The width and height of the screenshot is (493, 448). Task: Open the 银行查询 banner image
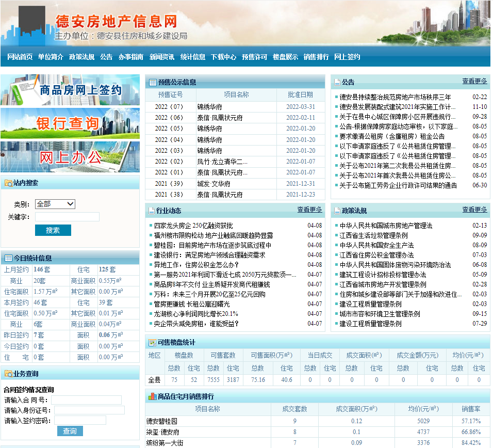(70, 123)
